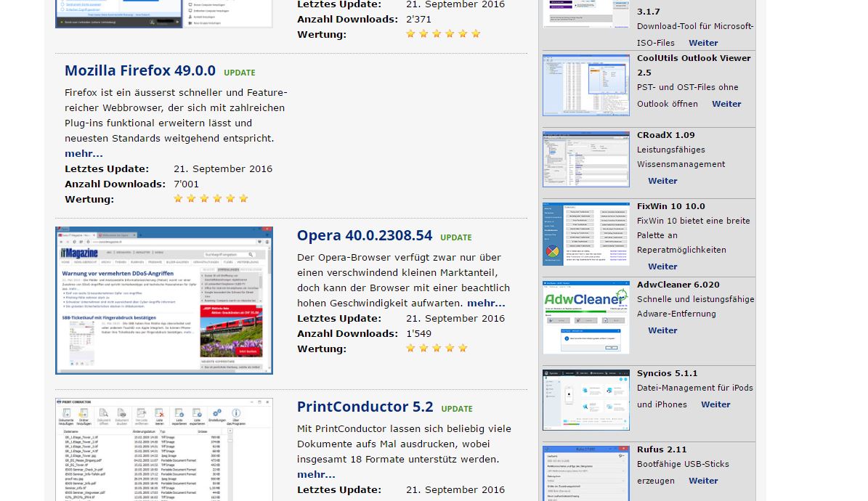868x501 pixels.
Task: Open the PrintConductor screenshot thumbnail
Action: click(x=164, y=449)
